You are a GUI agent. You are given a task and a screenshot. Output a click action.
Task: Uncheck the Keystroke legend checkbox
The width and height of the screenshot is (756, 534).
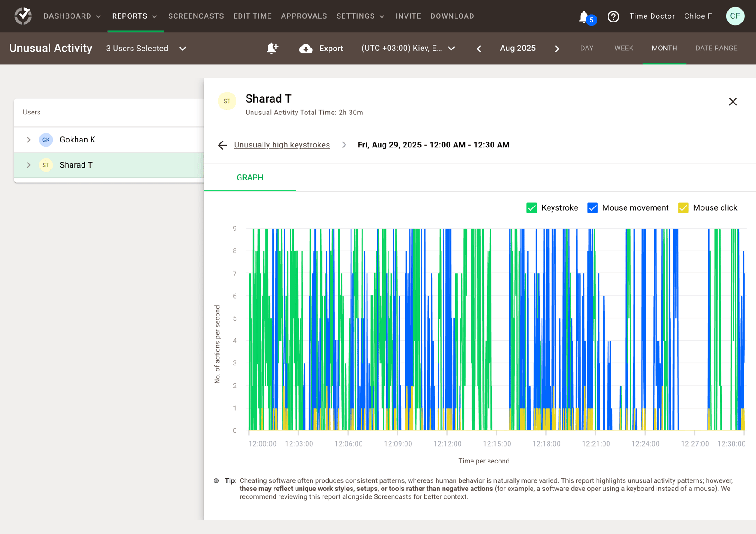coord(531,207)
